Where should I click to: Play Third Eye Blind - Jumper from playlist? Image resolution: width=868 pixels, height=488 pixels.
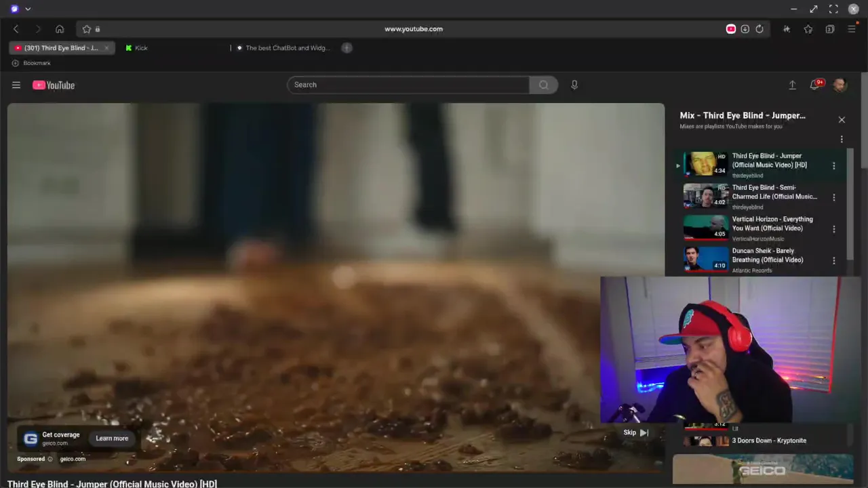(770, 161)
